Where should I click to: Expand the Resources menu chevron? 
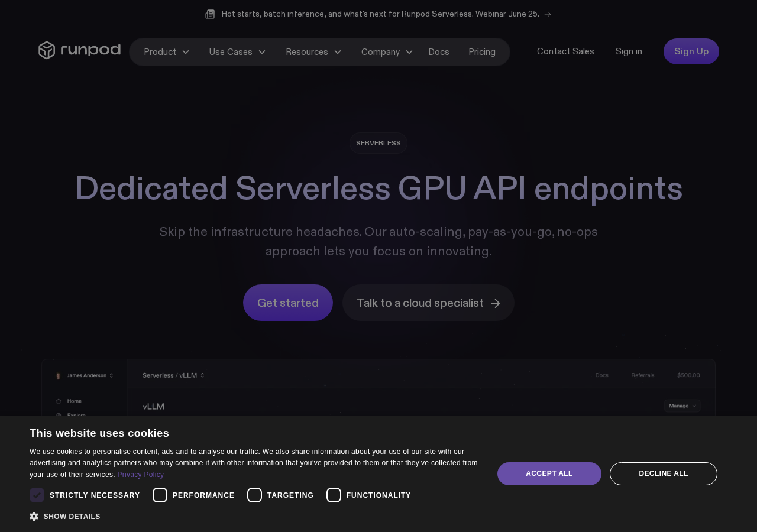tap(338, 52)
